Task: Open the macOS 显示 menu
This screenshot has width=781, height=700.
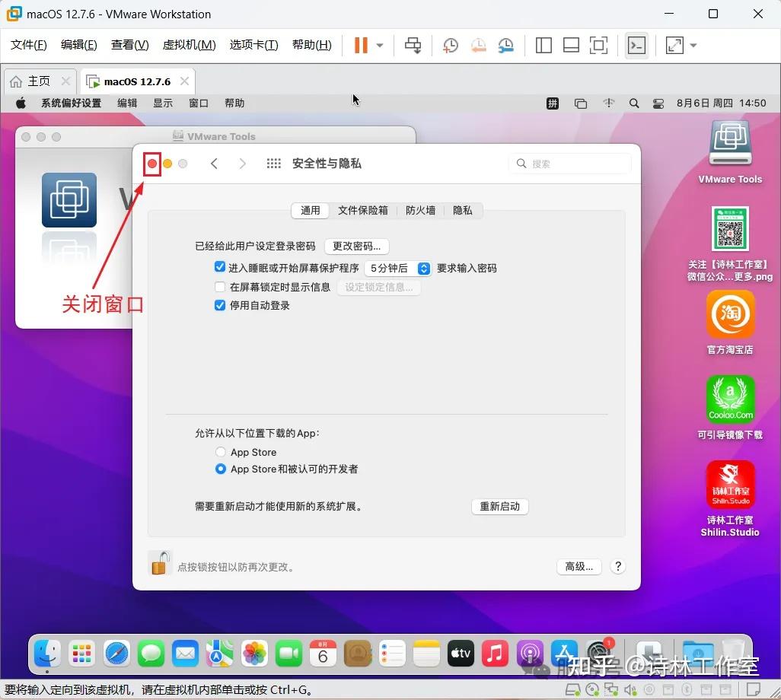Action: coord(163,103)
